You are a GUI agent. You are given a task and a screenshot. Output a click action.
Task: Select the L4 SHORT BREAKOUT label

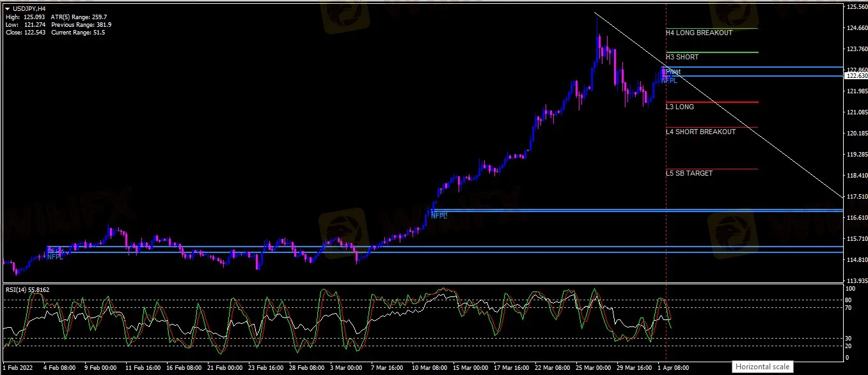[x=700, y=132]
